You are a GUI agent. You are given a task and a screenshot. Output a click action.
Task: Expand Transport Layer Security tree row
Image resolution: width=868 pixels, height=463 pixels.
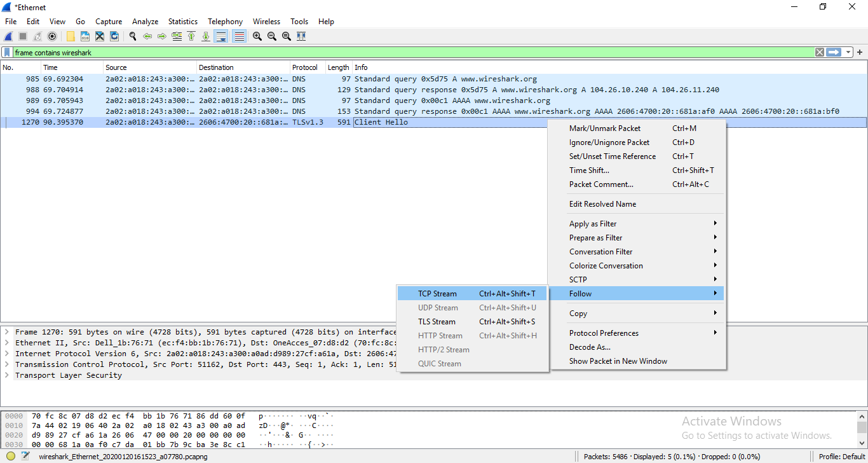tap(7, 375)
